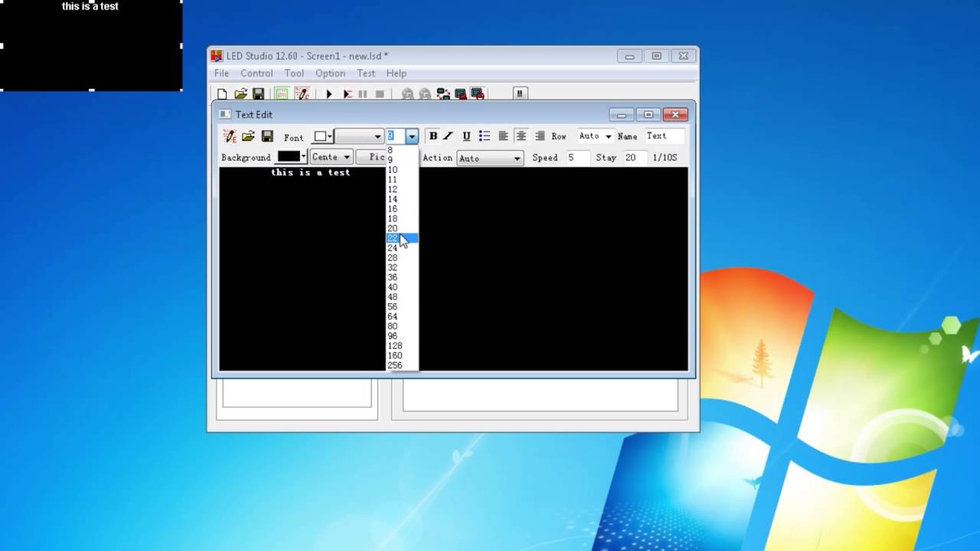This screenshot has width=980, height=551.
Task: Select font size 8
Action: click(x=402, y=151)
